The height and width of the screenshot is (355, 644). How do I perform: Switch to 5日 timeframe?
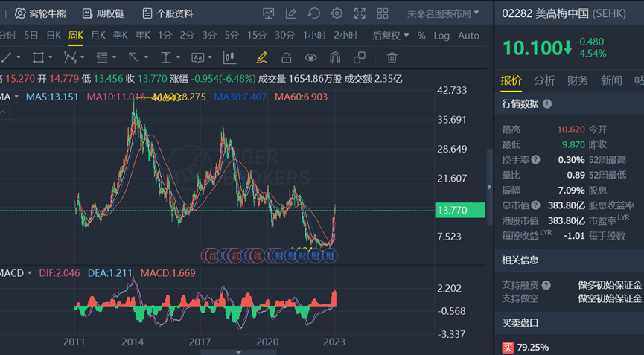[x=31, y=36]
